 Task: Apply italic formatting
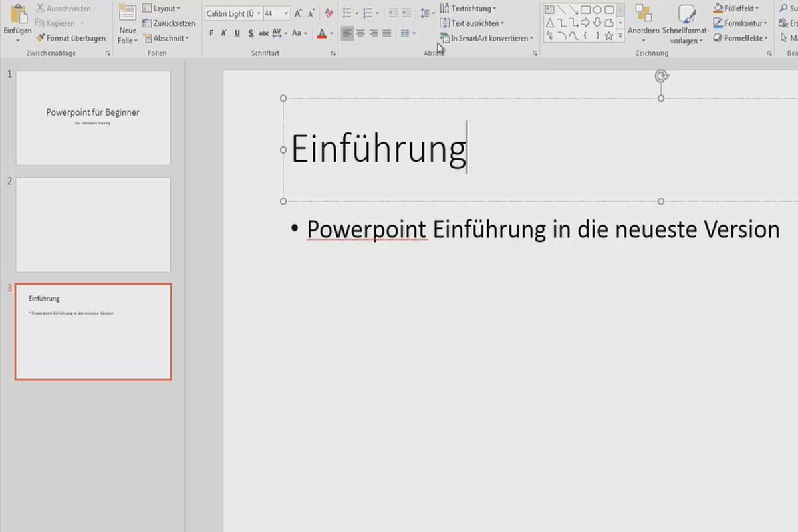[223, 32]
